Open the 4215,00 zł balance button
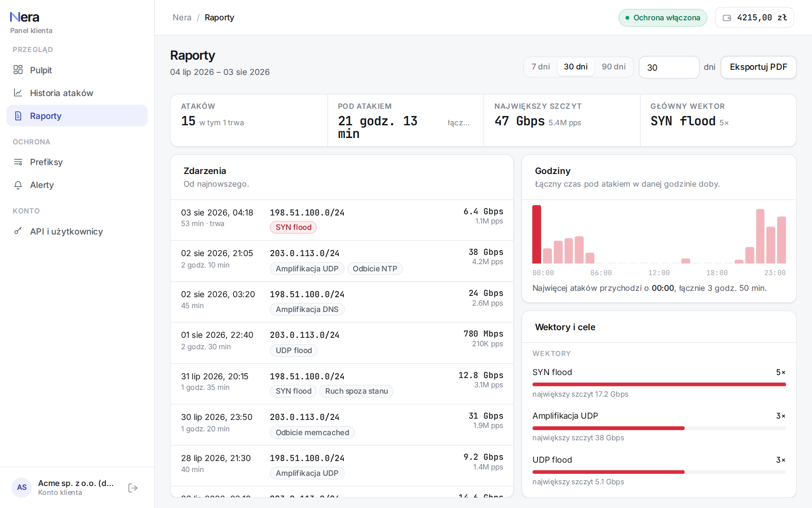812x508 pixels. coord(754,18)
